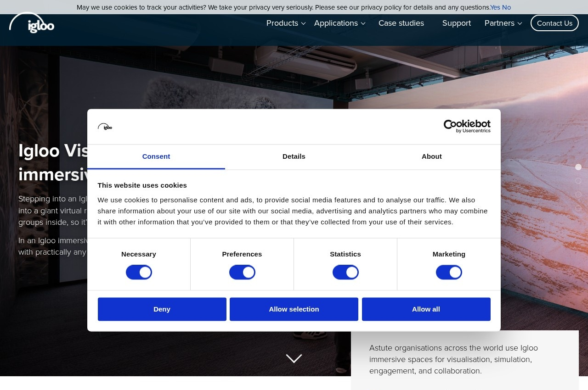Select the Consent tab
The width and height of the screenshot is (588, 390).
pyautogui.click(x=156, y=157)
